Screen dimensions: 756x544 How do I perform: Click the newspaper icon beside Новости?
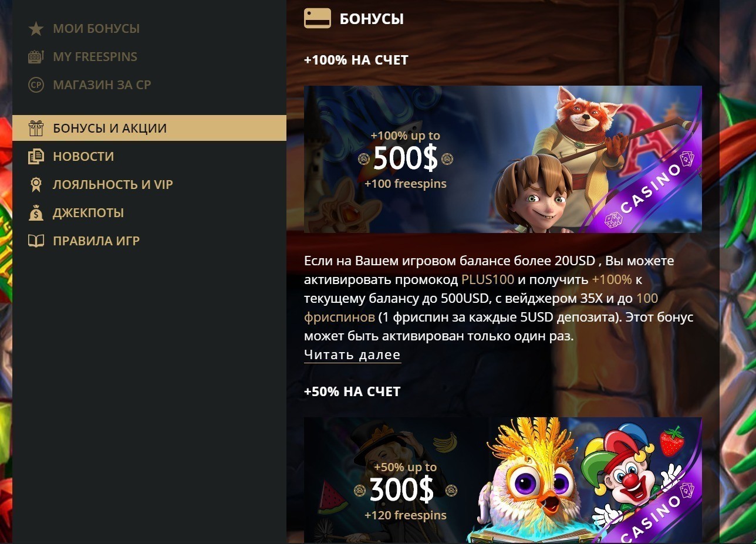(x=36, y=156)
